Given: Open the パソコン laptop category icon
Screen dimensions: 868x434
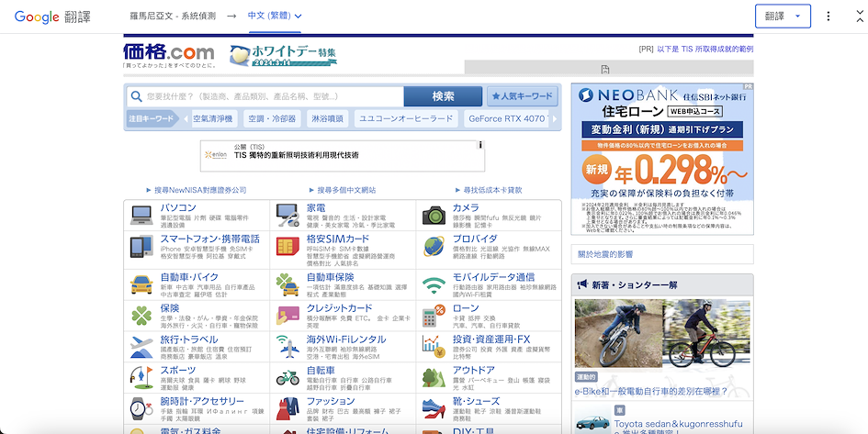Looking at the screenshot, I should coord(141,215).
